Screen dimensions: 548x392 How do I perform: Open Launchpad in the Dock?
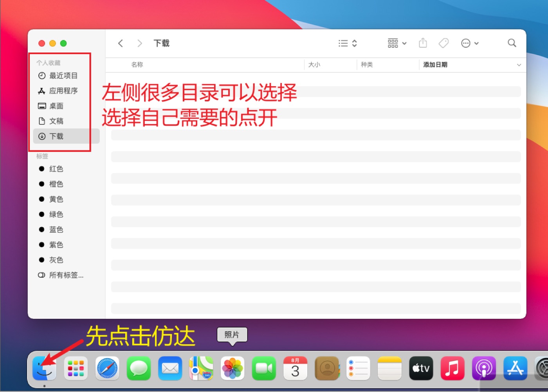point(76,368)
